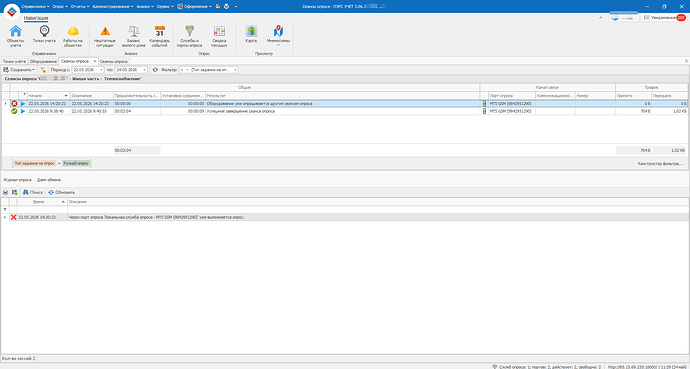Open the Фильтр combo box dropdown

[235, 70]
